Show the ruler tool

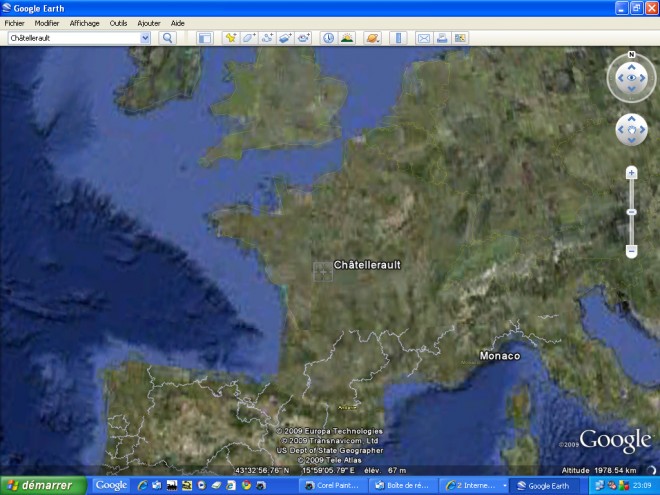[x=398, y=38]
